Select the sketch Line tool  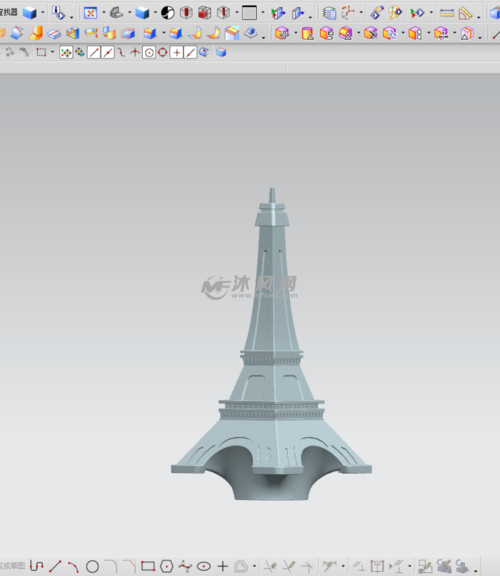55,566
